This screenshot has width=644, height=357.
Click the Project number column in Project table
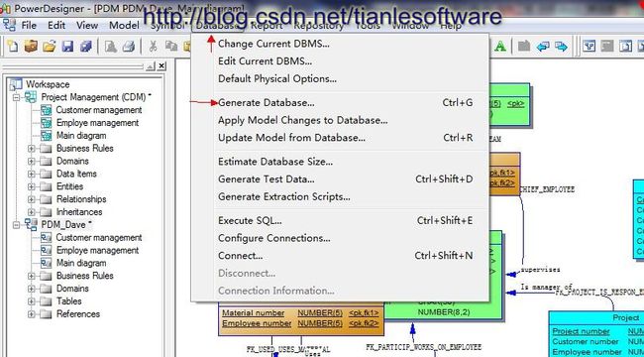click(581, 331)
